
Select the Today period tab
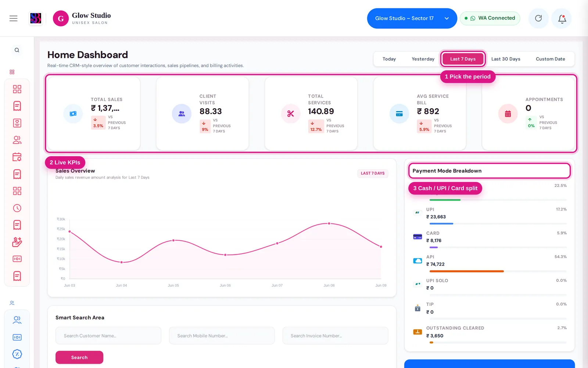pyautogui.click(x=389, y=59)
